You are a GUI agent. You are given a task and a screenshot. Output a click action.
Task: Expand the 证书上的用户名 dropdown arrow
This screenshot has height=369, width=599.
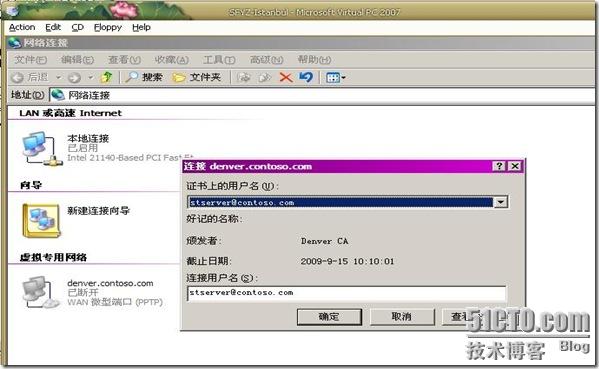coord(500,202)
